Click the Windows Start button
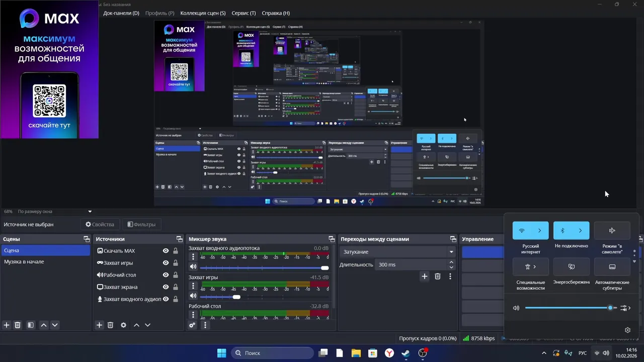The height and width of the screenshot is (362, 644). click(x=221, y=353)
